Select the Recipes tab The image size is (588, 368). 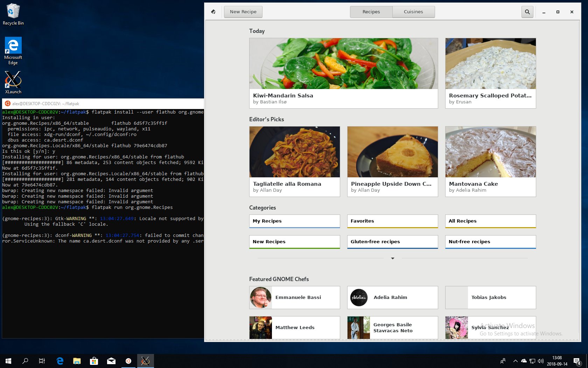(371, 12)
